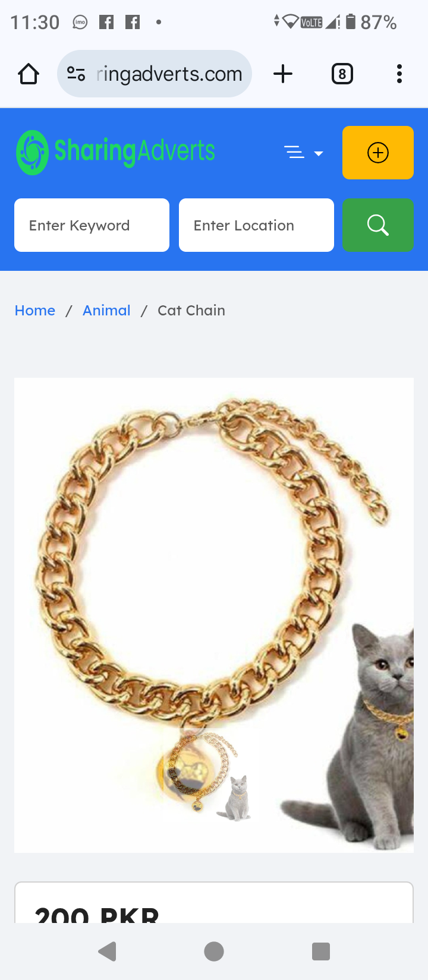Open the Animal category breadcrumb
Image resolution: width=428 pixels, height=980 pixels.
tap(106, 311)
